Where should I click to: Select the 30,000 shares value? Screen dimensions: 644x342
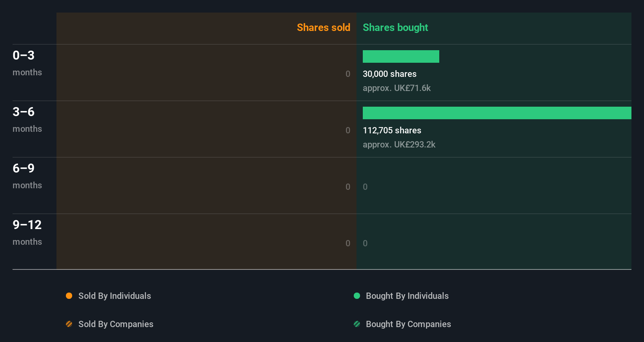(389, 74)
